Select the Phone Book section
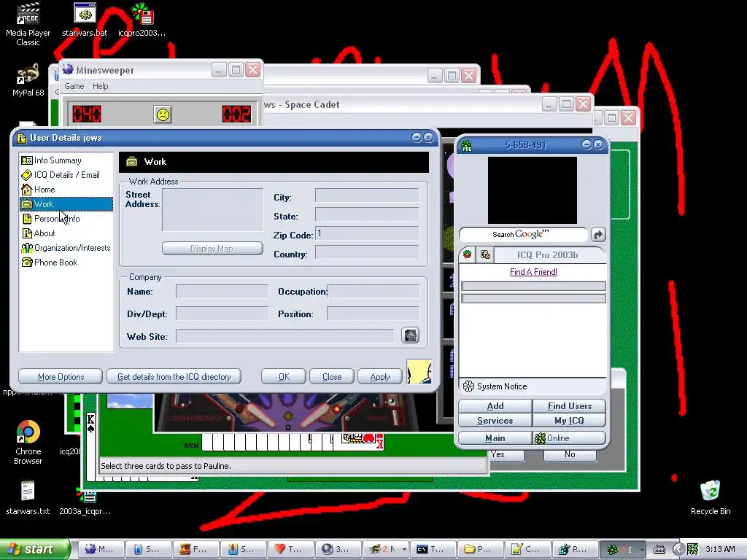747x560 pixels. click(66, 262)
